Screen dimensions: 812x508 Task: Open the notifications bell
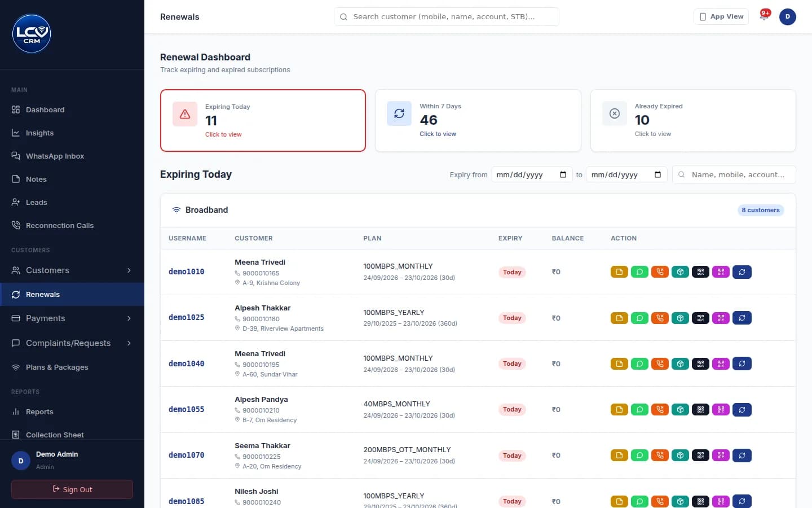[x=764, y=16]
